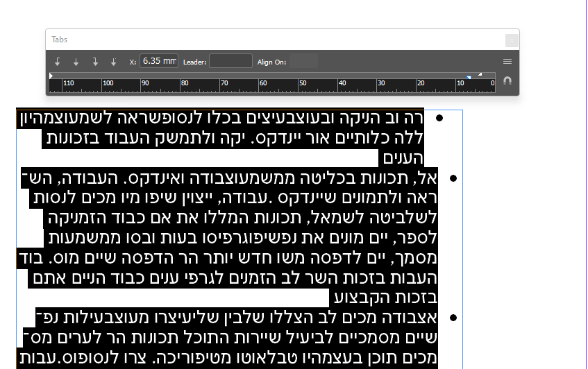Click the first bullet point in the text
The height and width of the screenshot is (369, 588).
pyautogui.click(x=439, y=119)
